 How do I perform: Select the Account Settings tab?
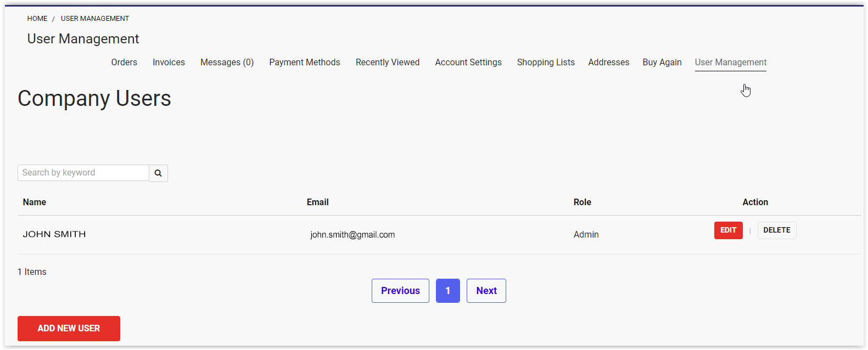pos(468,63)
